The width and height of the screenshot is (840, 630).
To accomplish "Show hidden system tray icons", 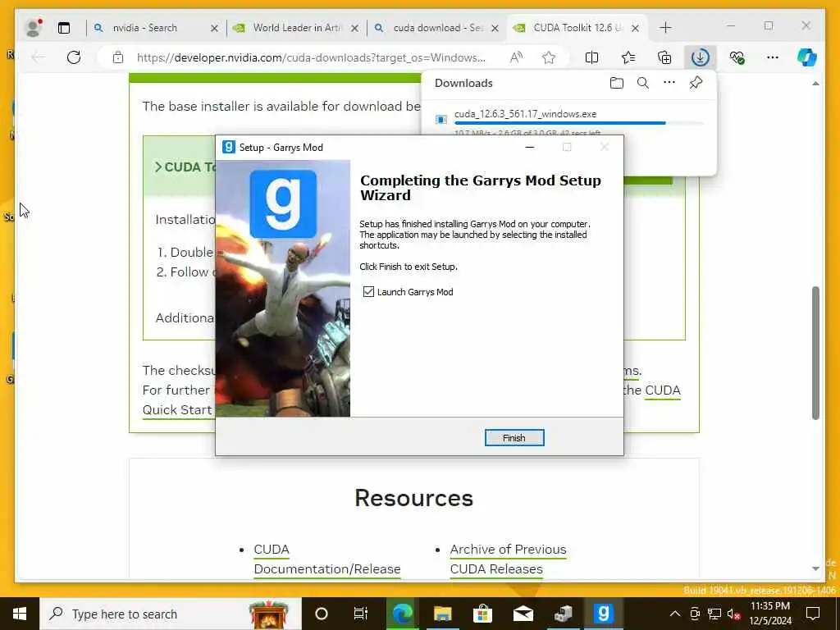I will (675, 614).
